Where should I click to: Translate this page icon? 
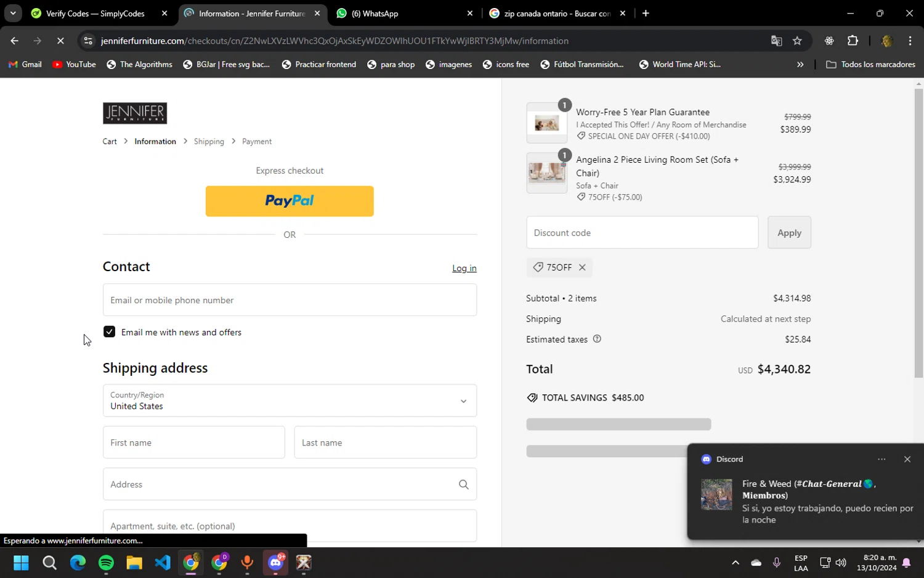776,41
